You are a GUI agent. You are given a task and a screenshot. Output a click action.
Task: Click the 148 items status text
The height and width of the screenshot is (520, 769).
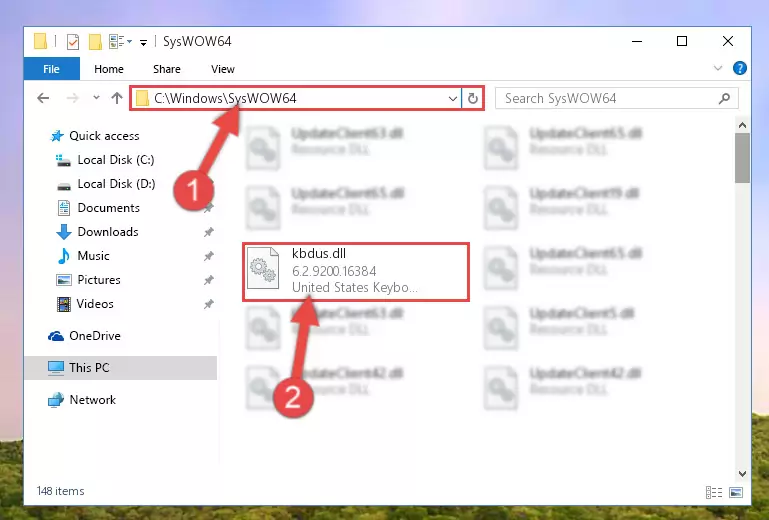pos(60,491)
